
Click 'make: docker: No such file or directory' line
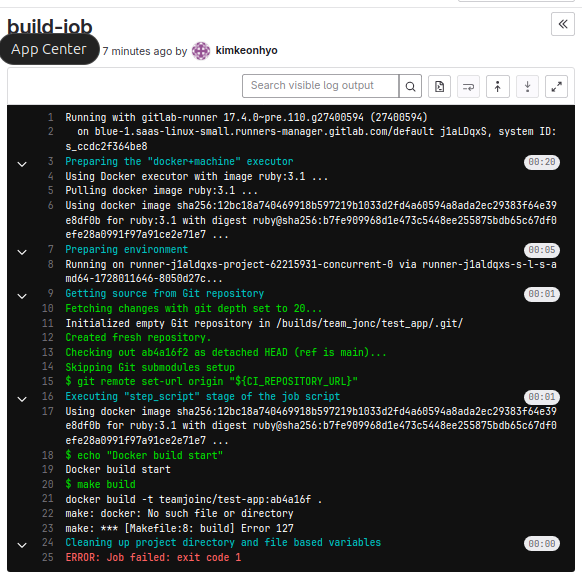(179, 514)
